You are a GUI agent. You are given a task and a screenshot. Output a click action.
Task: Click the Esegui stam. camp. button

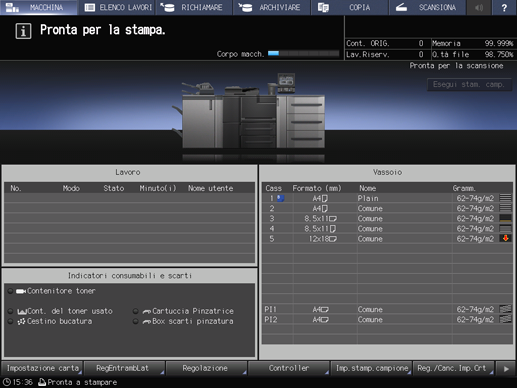point(469,85)
